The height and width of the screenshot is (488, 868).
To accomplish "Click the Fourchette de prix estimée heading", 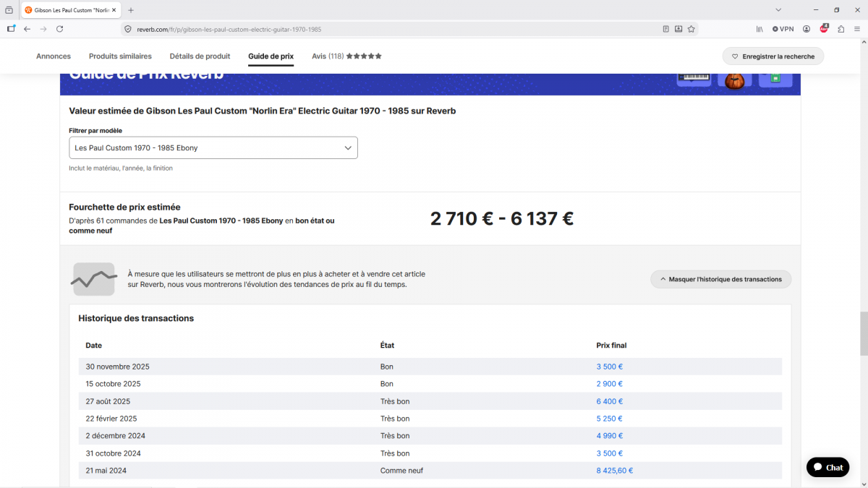I will tap(124, 207).
